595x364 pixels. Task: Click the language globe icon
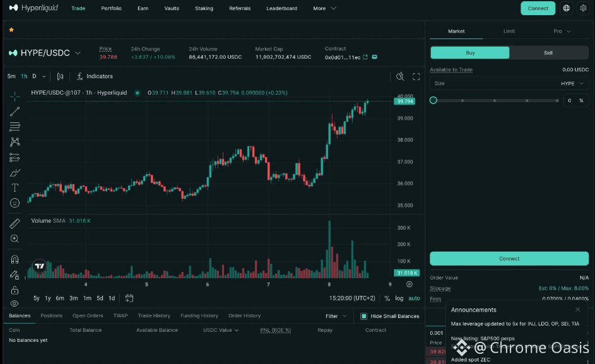(x=566, y=8)
